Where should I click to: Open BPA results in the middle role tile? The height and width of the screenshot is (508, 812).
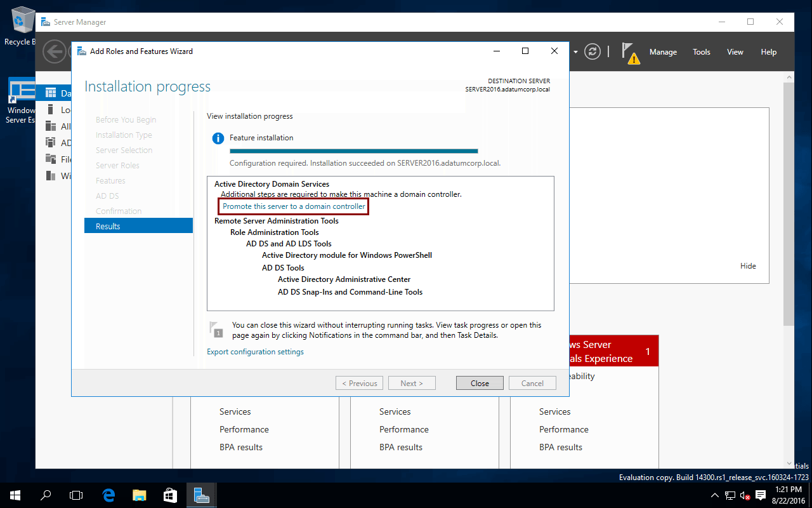tap(401, 447)
